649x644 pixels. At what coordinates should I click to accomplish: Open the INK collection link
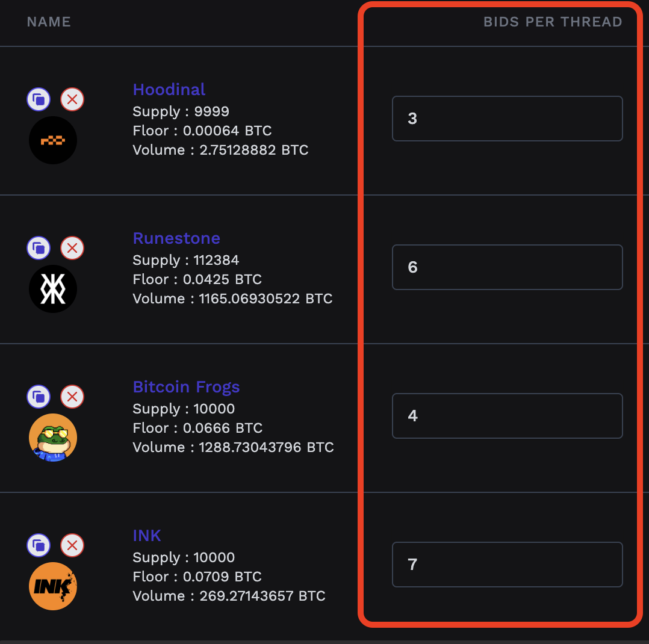point(147,536)
